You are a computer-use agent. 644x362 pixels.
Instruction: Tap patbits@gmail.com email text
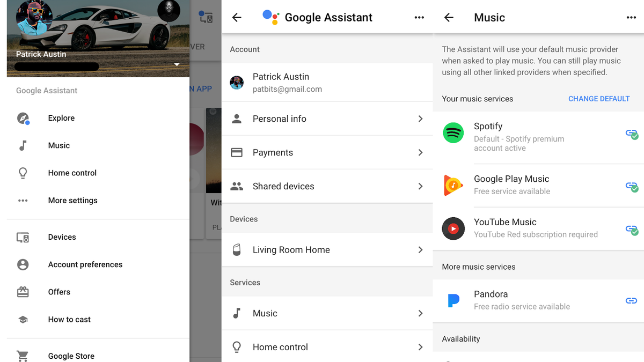tap(287, 90)
